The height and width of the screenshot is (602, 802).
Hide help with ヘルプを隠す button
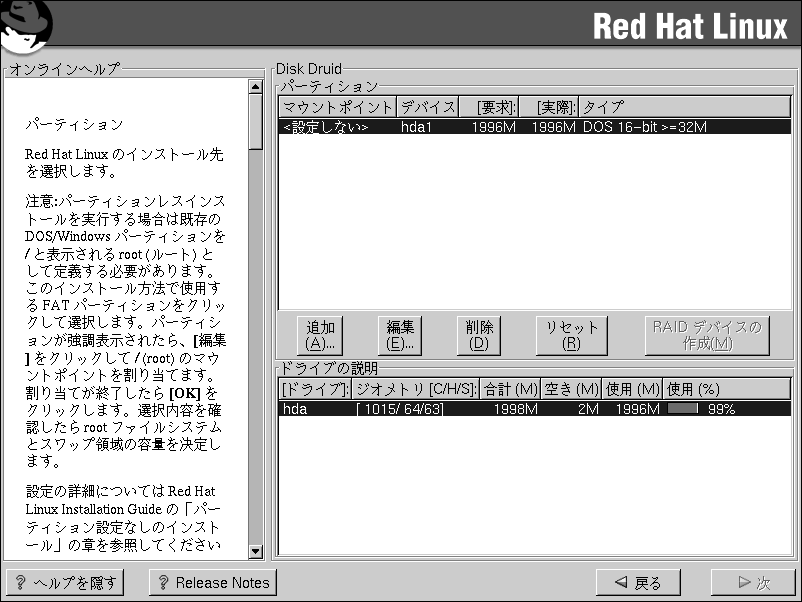click(x=66, y=583)
